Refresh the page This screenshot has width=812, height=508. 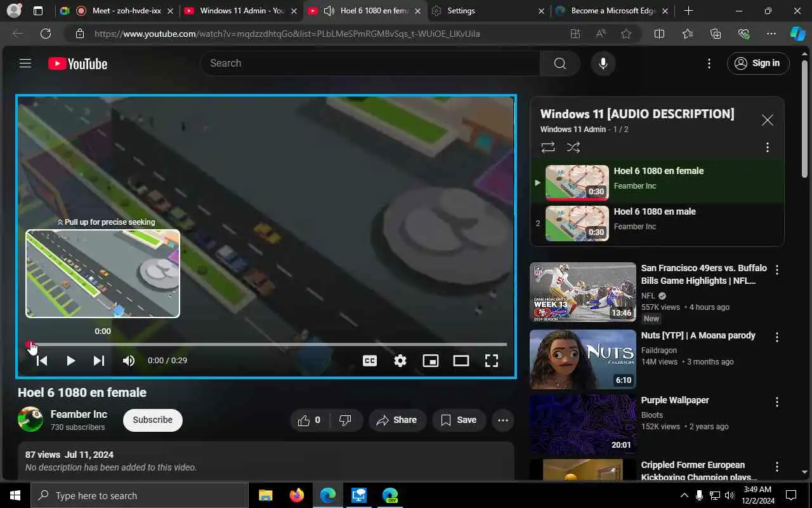(x=46, y=34)
